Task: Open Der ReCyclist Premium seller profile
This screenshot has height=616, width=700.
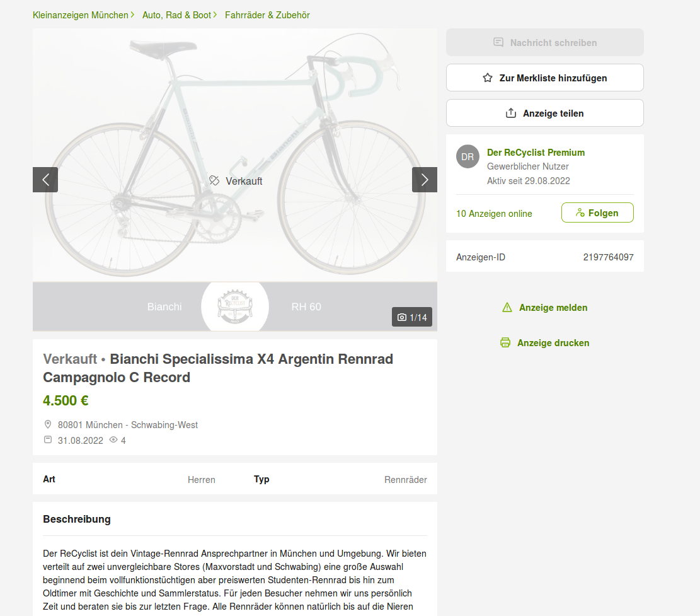Action: pos(536,153)
